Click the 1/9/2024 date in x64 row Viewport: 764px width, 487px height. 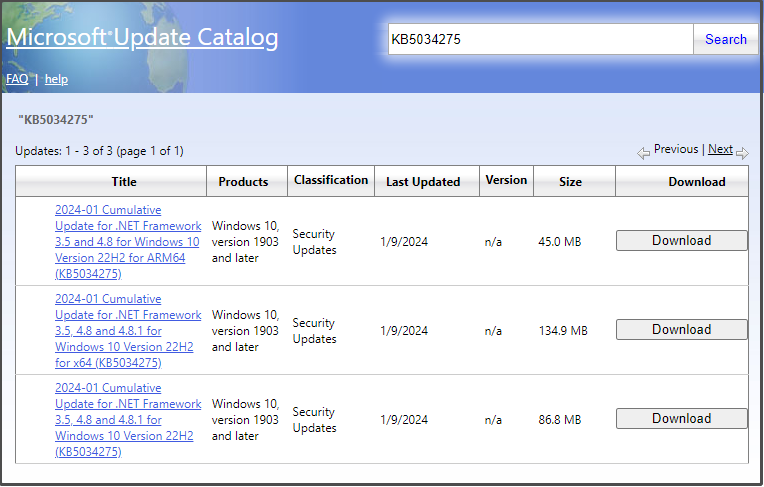[404, 331]
